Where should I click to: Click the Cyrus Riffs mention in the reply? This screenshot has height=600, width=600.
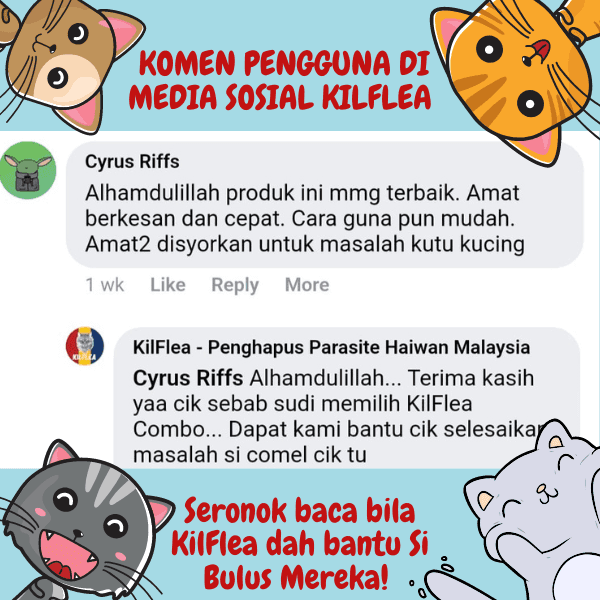[x=188, y=378]
